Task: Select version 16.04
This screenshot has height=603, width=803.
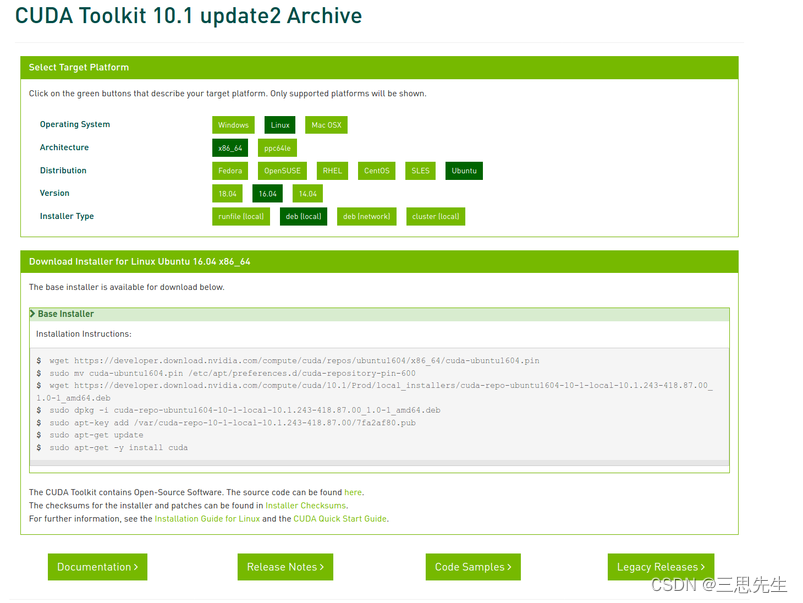Action: pyautogui.click(x=267, y=194)
